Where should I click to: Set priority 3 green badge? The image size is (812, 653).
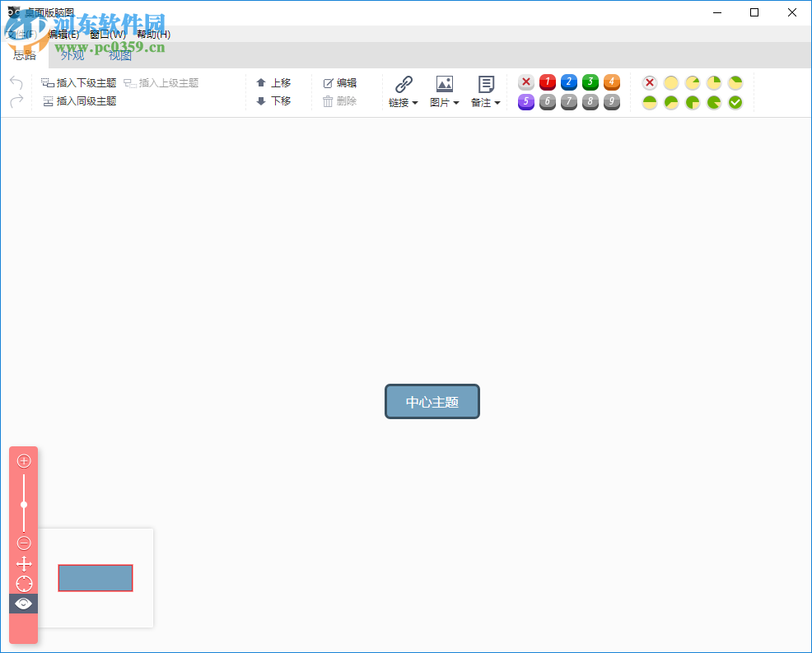pyautogui.click(x=590, y=82)
